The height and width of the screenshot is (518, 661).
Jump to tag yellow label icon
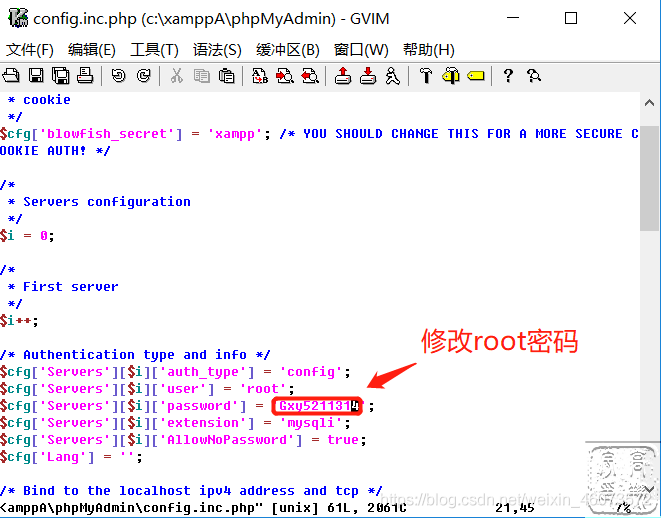(476, 76)
